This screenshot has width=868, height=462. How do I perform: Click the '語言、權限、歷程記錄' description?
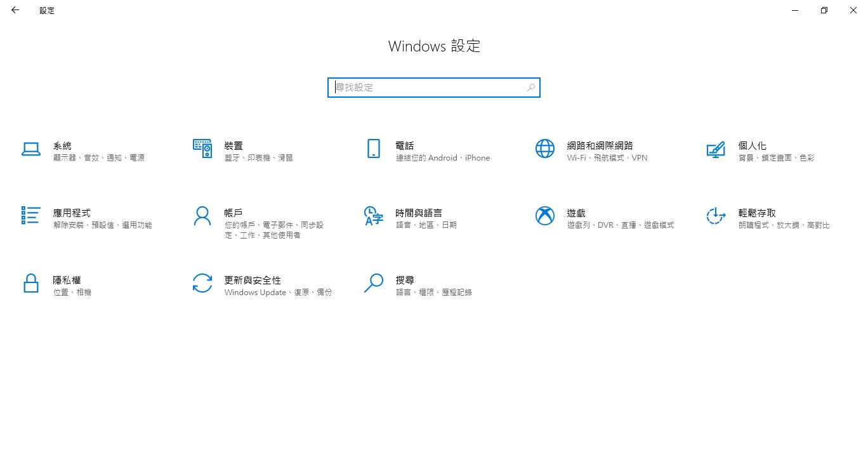pos(434,293)
